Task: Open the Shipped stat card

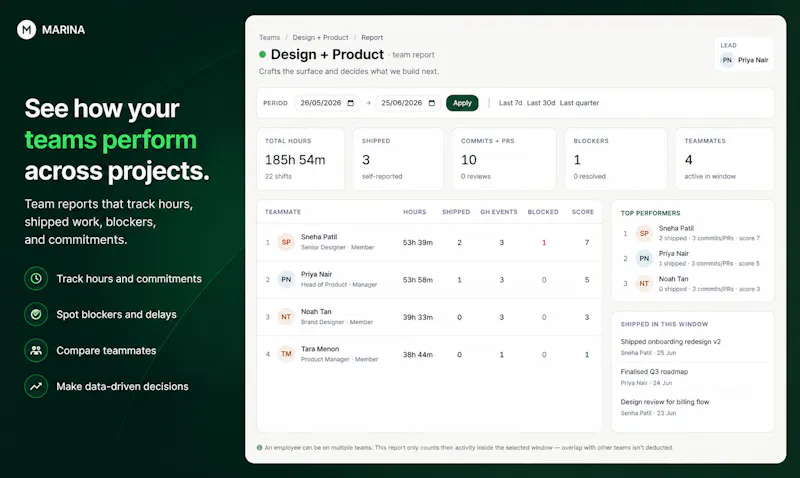Action: coord(398,159)
